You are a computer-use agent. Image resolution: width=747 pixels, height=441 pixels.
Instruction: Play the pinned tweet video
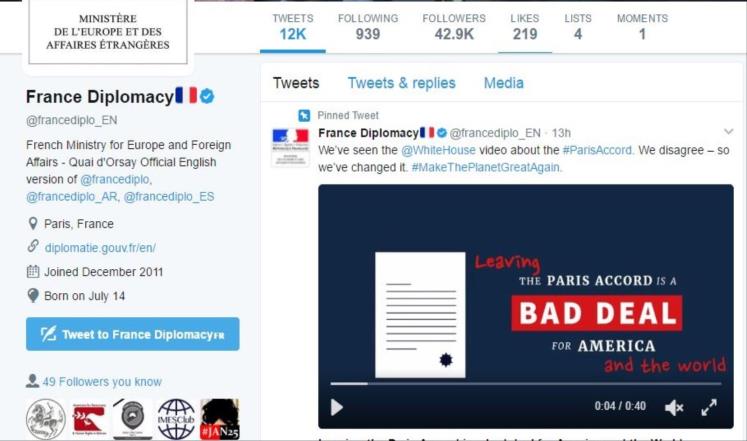pos(337,407)
